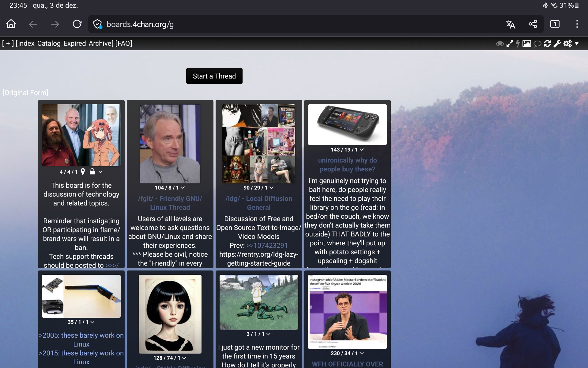Click the browser share icon
588x368 pixels.
point(533,24)
